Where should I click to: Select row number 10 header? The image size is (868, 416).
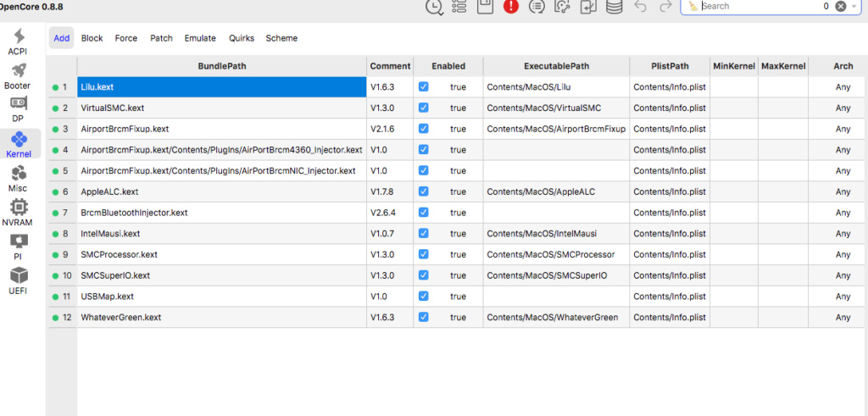click(x=63, y=275)
